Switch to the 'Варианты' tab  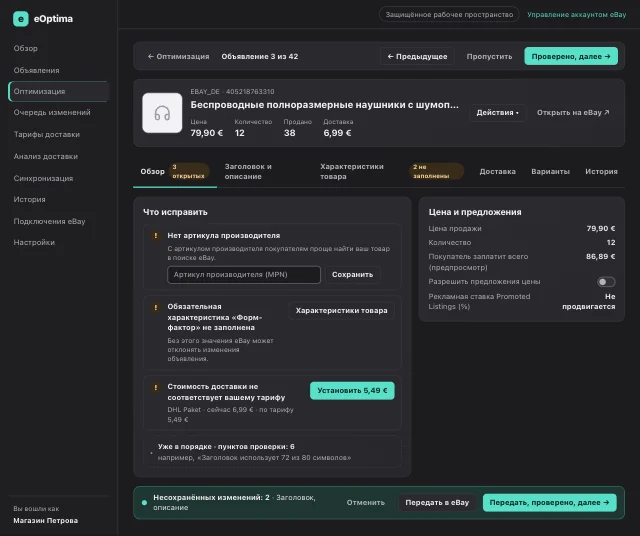point(550,171)
